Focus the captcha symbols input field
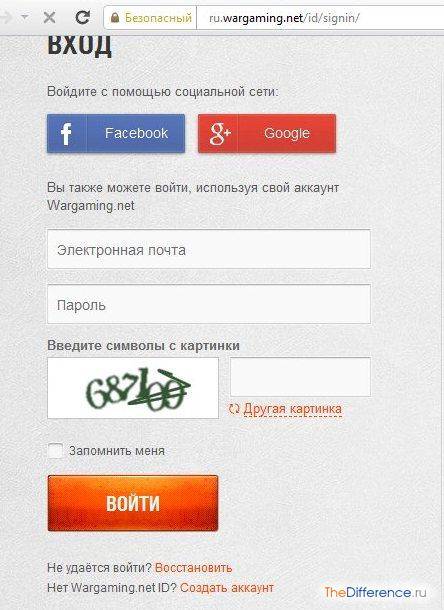 [300, 377]
